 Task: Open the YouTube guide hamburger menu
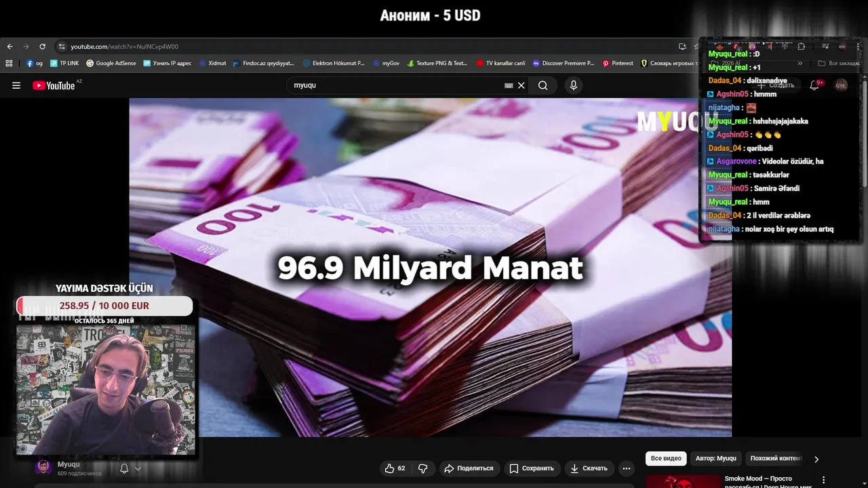pyautogui.click(x=16, y=85)
